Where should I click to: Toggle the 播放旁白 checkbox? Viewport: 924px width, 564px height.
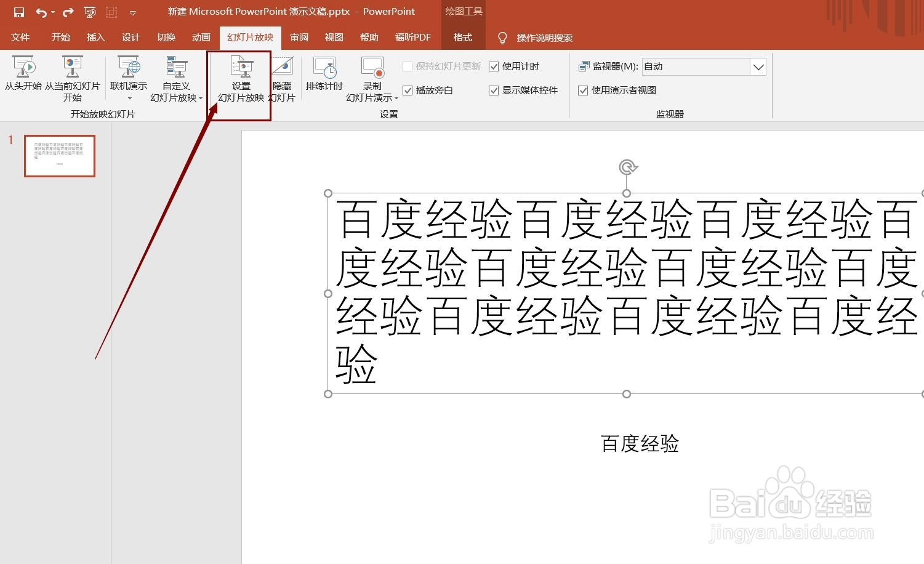(x=407, y=91)
